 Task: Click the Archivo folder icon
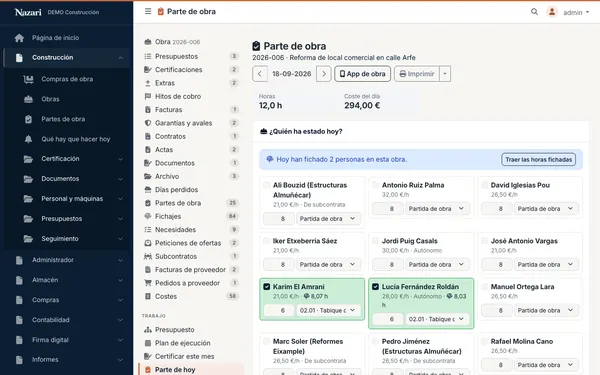148,176
